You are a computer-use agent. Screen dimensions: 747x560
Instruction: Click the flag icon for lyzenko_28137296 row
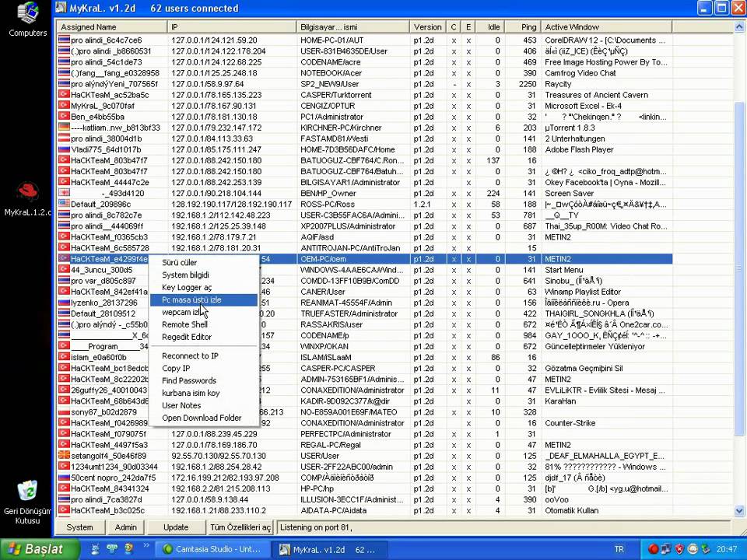coord(64,303)
